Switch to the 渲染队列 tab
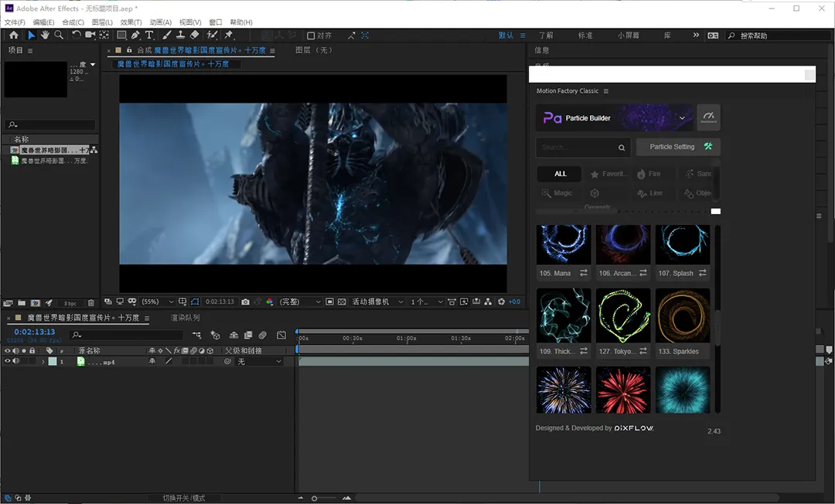 point(185,318)
